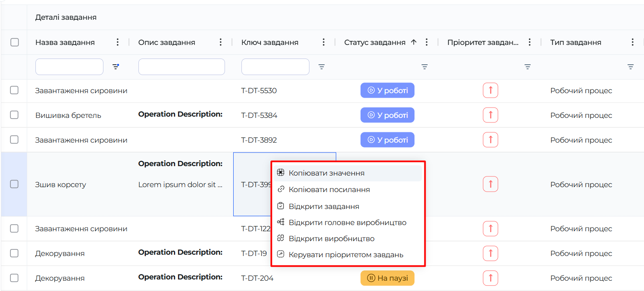Click filter icon next to Назва завдання input
This screenshot has width=644, height=291.
pos(116,67)
